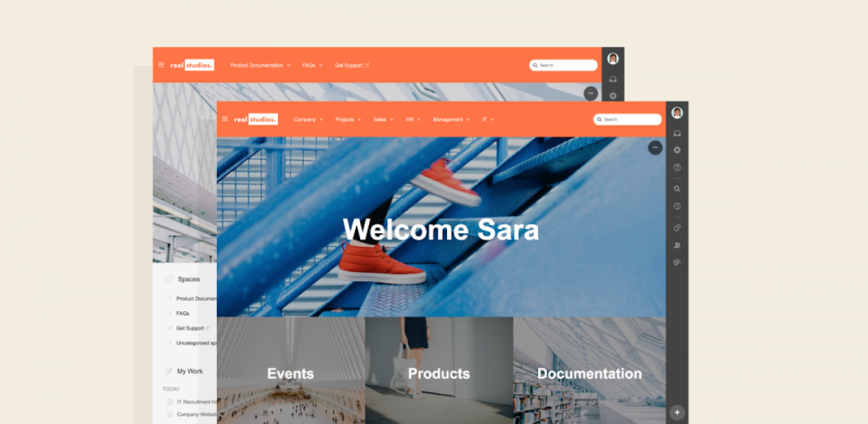Click the three-dot options on blue banner
868x424 pixels.
[x=654, y=147]
